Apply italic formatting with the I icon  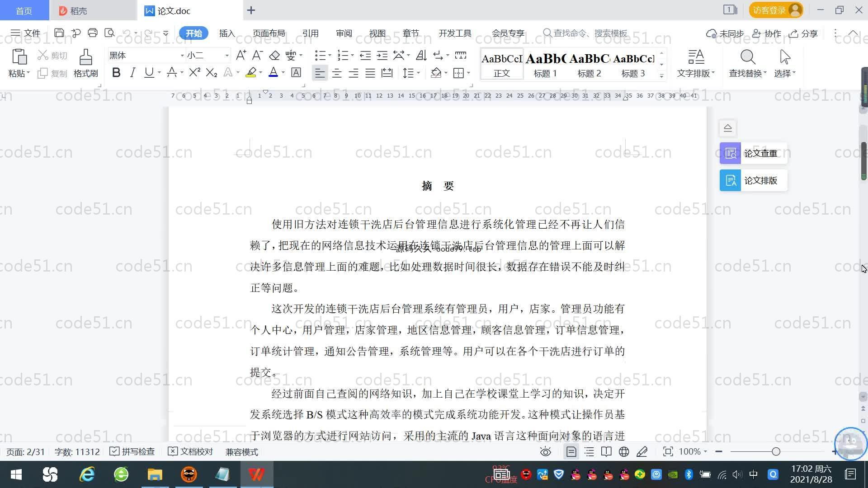[132, 73]
